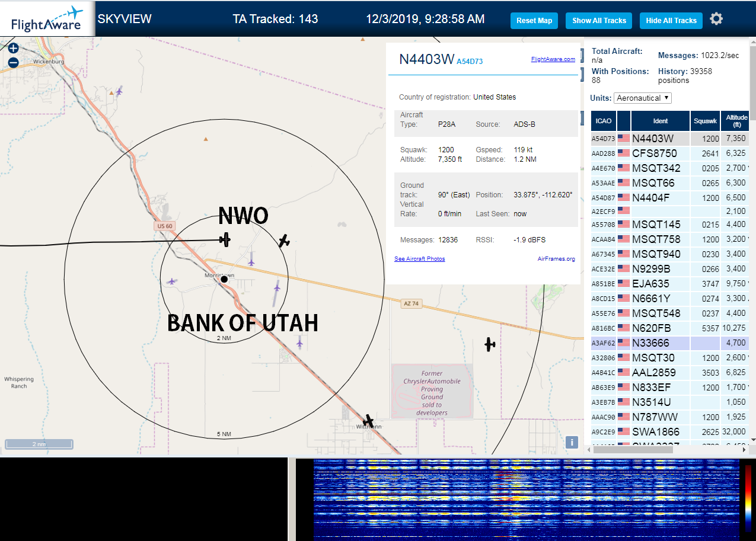The width and height of the screenshot is (756, 541).
Task: Select the MSQT758 aircraft row
Action: pos(670,239)
